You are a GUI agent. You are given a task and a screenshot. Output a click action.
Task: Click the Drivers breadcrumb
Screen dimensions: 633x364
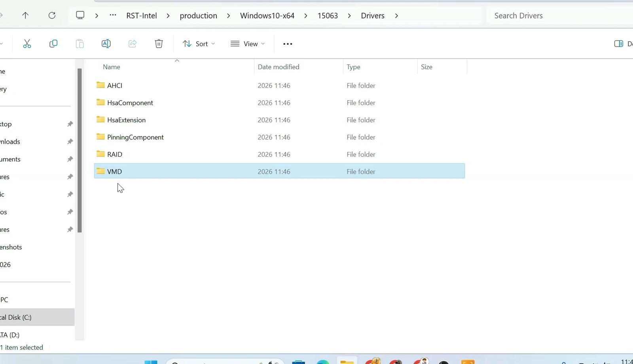[x=373, y=16]
